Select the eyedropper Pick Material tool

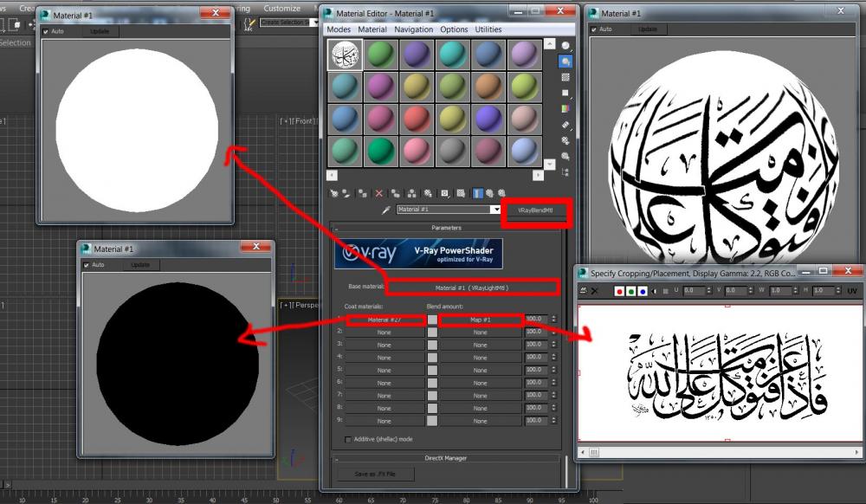point(386,210)
